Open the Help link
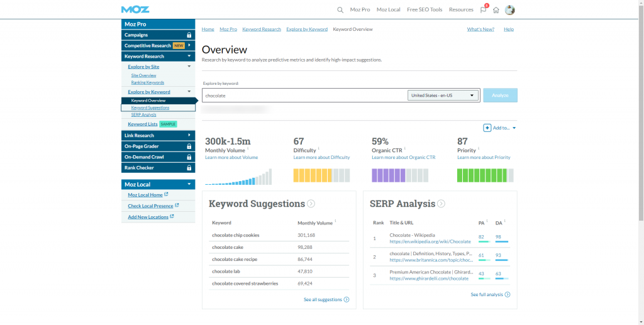Image resolution: width=644 pixels, height=325 pixels. pos(509,29)
